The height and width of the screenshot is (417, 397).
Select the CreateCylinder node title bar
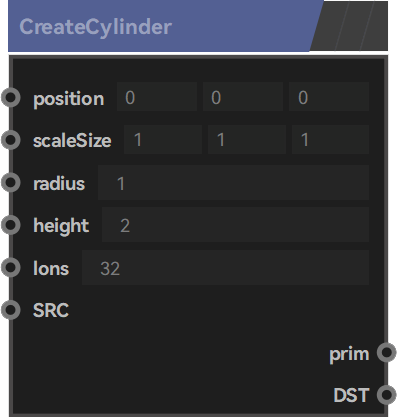[160, 26]
